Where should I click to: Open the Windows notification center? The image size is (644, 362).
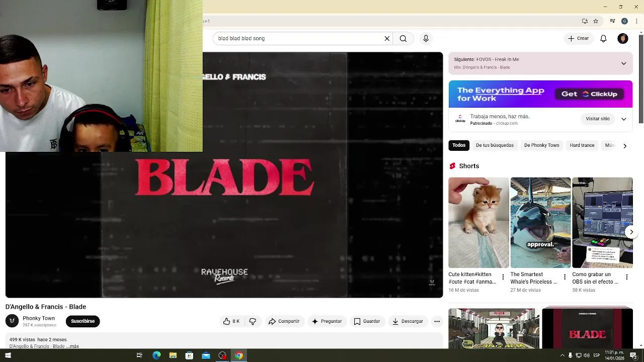pos(633,355)
